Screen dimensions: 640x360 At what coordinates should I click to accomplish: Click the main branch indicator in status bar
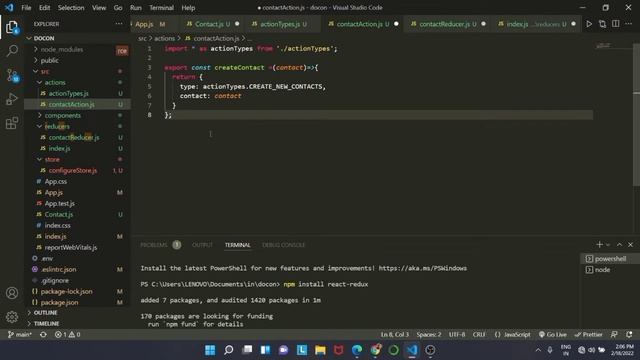click(20, 334)
